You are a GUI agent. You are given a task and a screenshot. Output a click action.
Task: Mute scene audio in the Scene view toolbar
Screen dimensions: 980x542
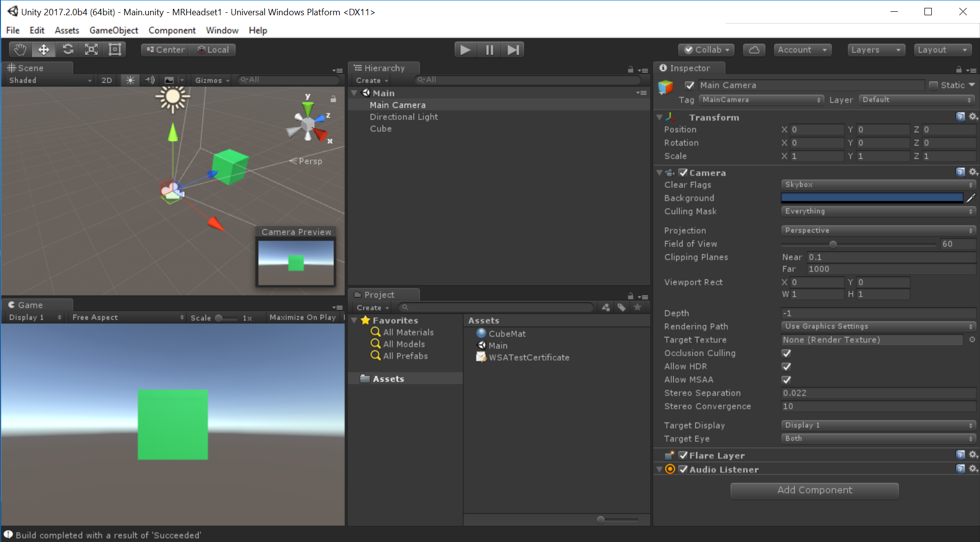coord(149,80)
